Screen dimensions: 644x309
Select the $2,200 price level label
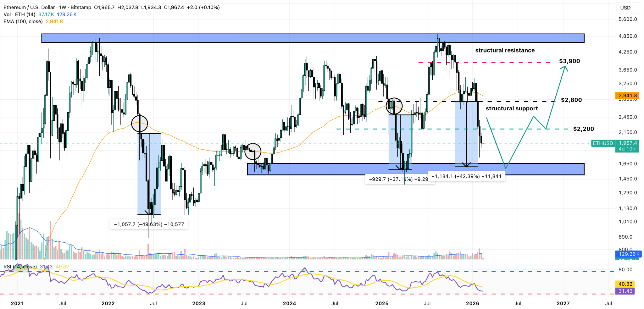click(x=583, y=129)
